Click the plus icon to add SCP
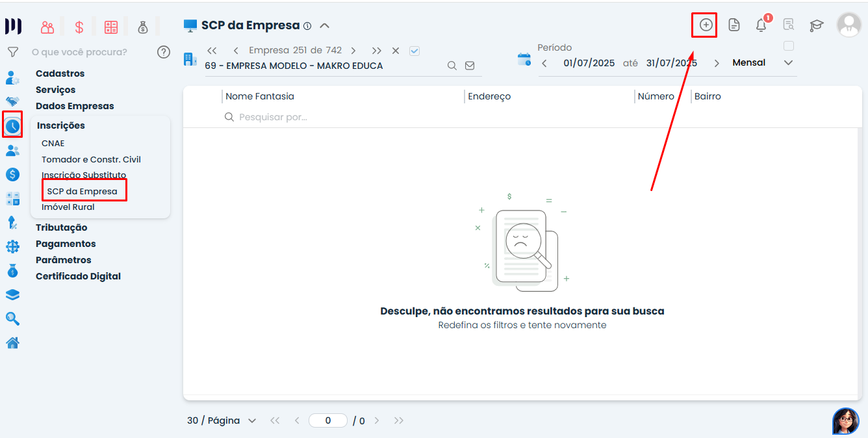 [x=706, y=25]
